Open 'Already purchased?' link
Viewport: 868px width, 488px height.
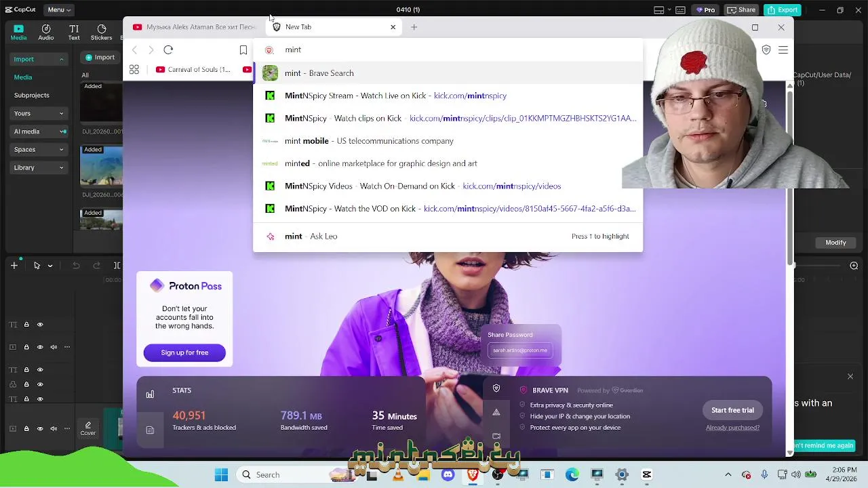(732, 428)
